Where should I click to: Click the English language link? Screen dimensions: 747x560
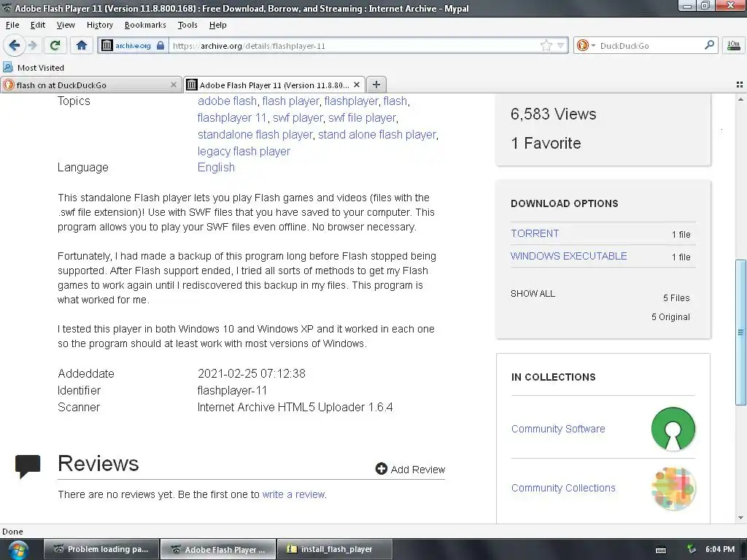tap(216, 168)
